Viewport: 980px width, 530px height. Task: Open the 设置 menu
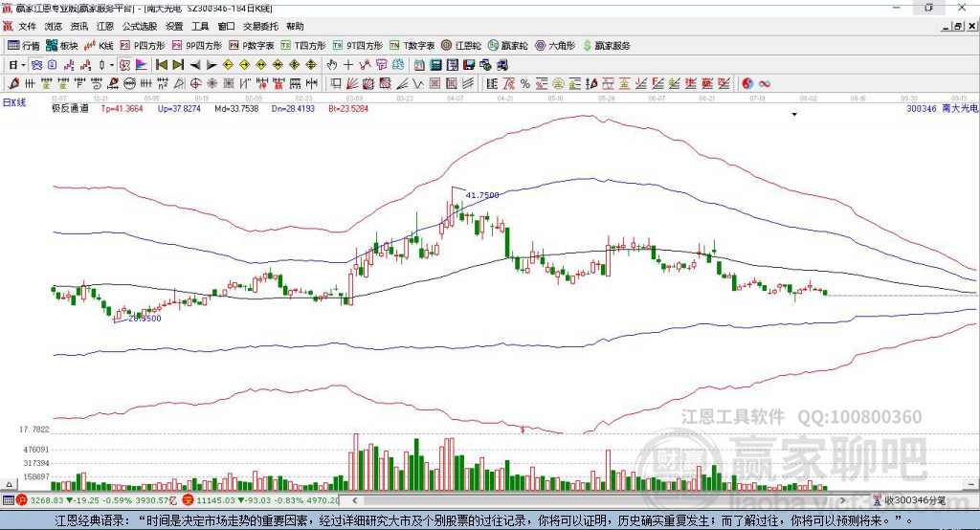pyautogui.click(x=174, y=26)
